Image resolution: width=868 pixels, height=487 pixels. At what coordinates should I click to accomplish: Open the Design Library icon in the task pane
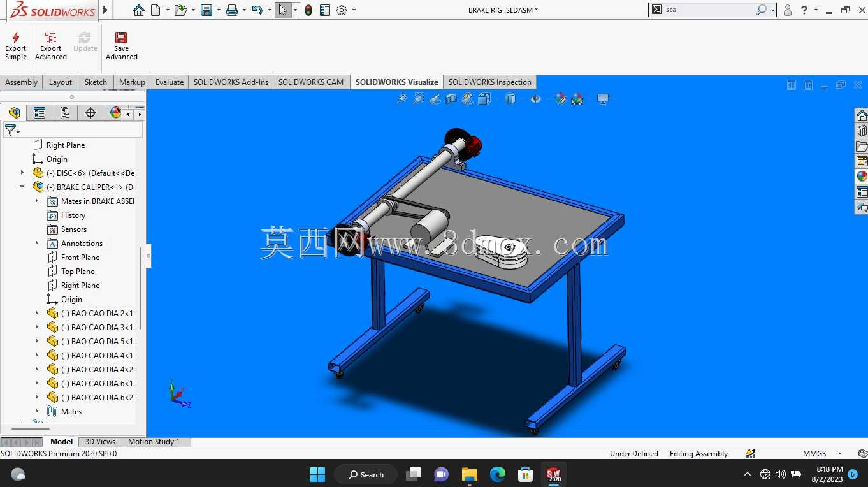click(862, 131)
